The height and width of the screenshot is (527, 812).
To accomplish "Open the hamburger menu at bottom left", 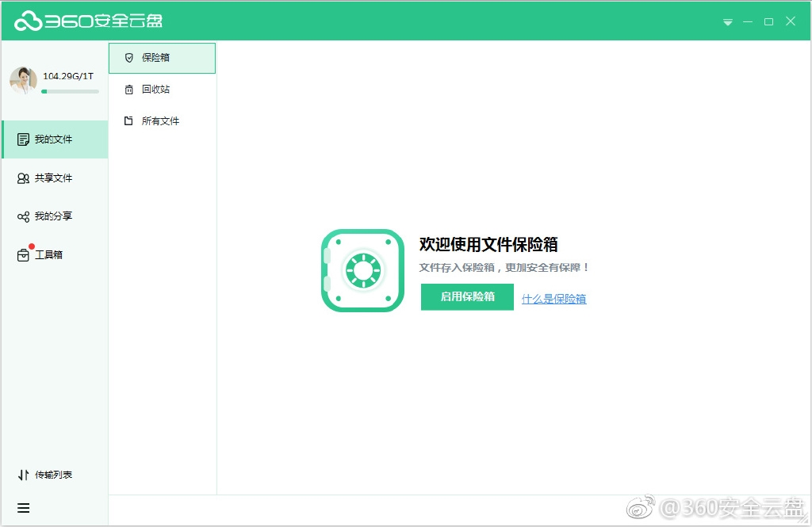I will pos(23,508).
